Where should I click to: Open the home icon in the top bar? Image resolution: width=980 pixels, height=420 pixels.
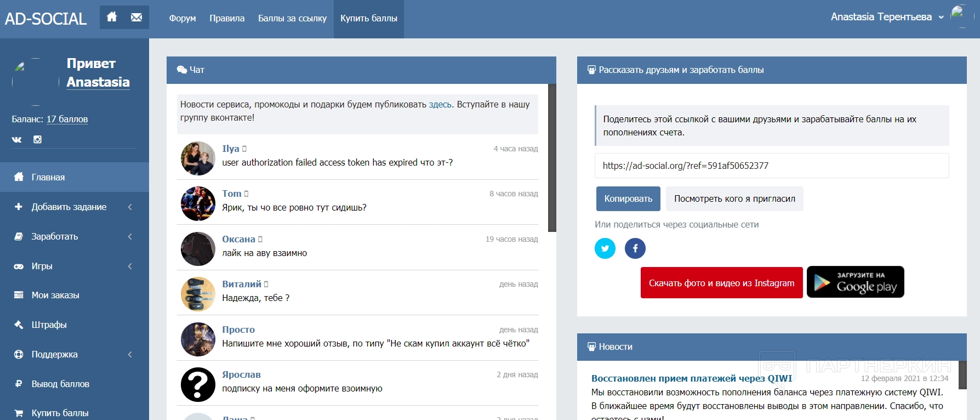[112, 17]
